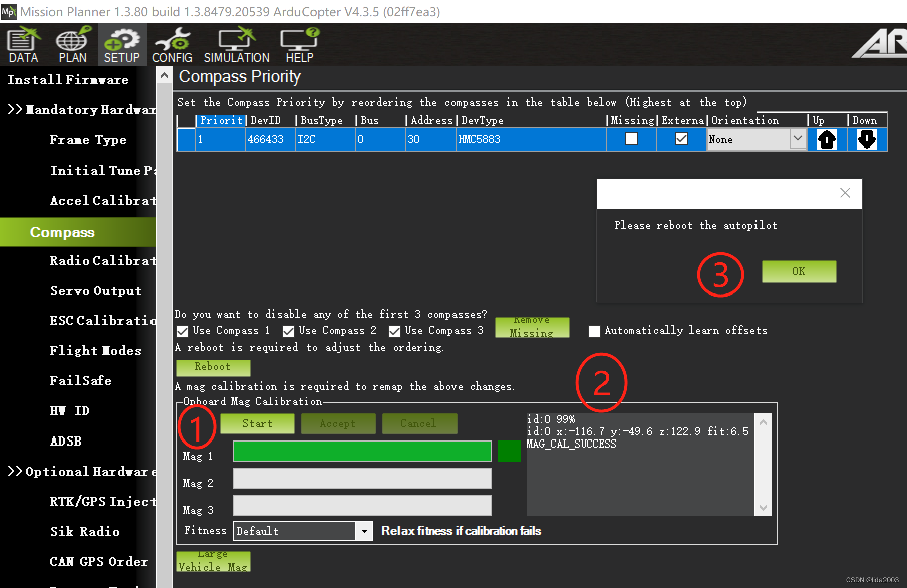Open ESC Calibration page
The height and width of the screenshot is (588, 907).
[x=103, y=321]
